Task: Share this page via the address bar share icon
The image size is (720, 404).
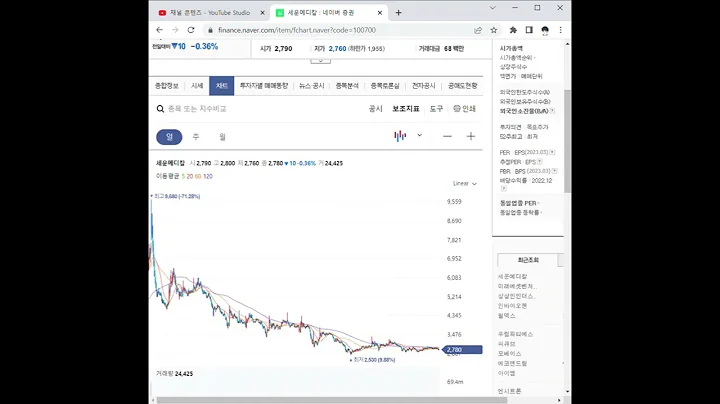Action: click(x=478, y=30)
